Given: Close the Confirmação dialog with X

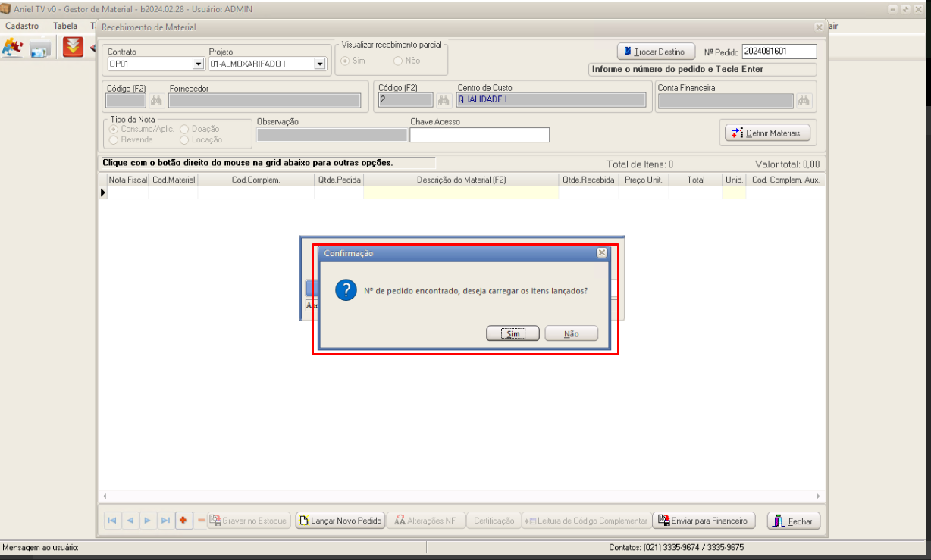Looking at the screenshot, I should (x=601, y=252).
